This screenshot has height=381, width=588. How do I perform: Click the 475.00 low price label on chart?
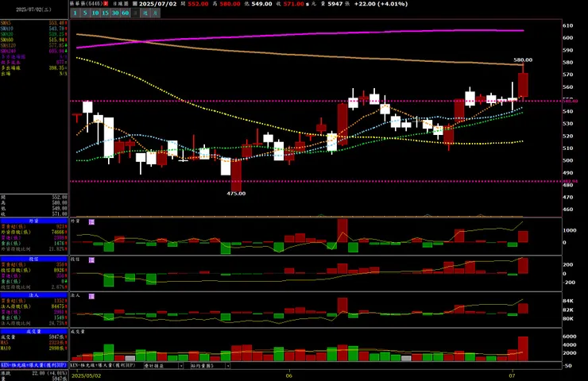(x=236, y=194)
